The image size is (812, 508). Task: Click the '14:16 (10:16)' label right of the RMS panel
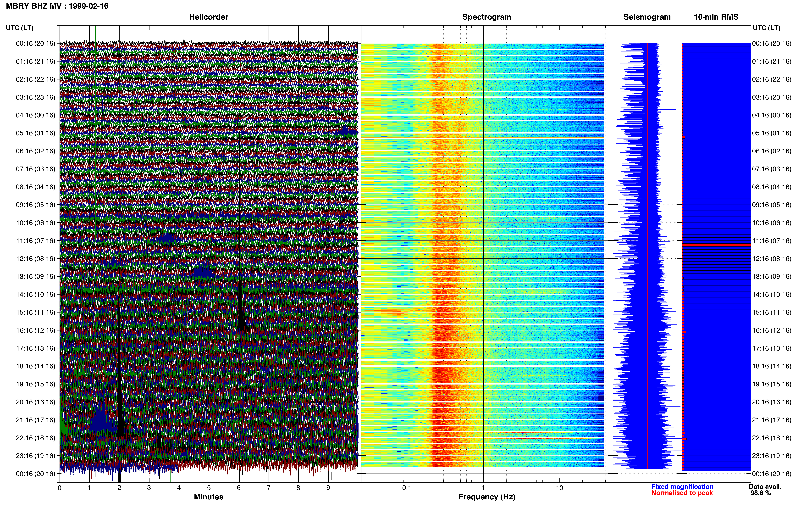pyautogui.click(x=772, y=295)
